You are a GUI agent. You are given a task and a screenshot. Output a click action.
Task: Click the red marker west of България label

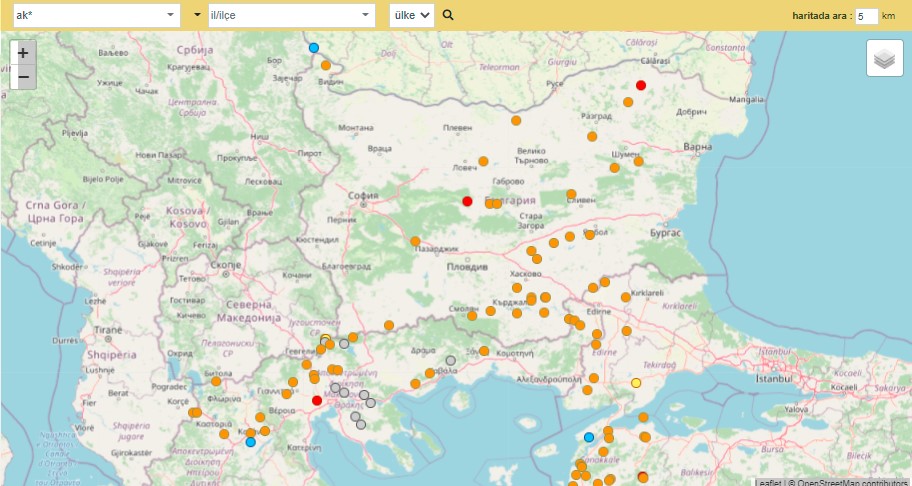click(x=467, y=201)
